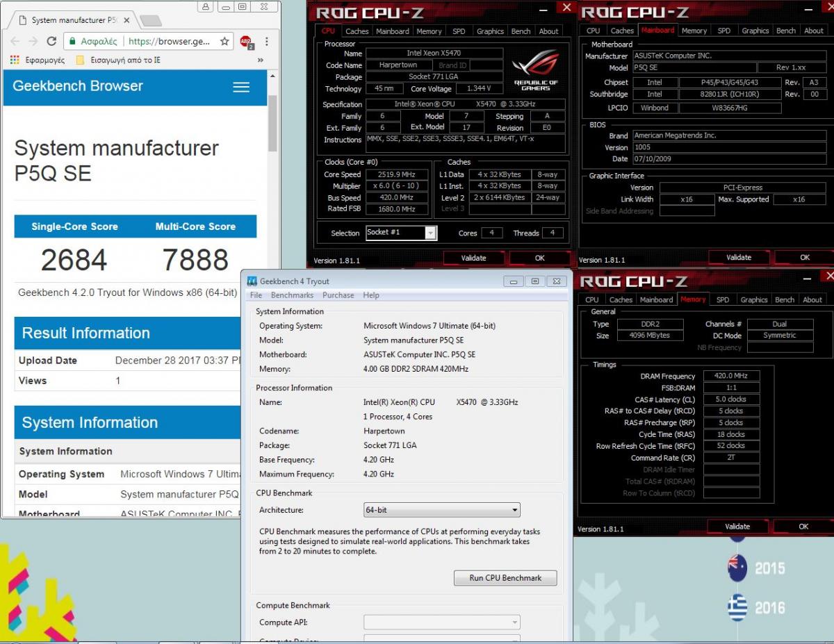Viewport: 834px width, 644px height.
Task: Click the Australian flag beside 2015
Action: 737,568
